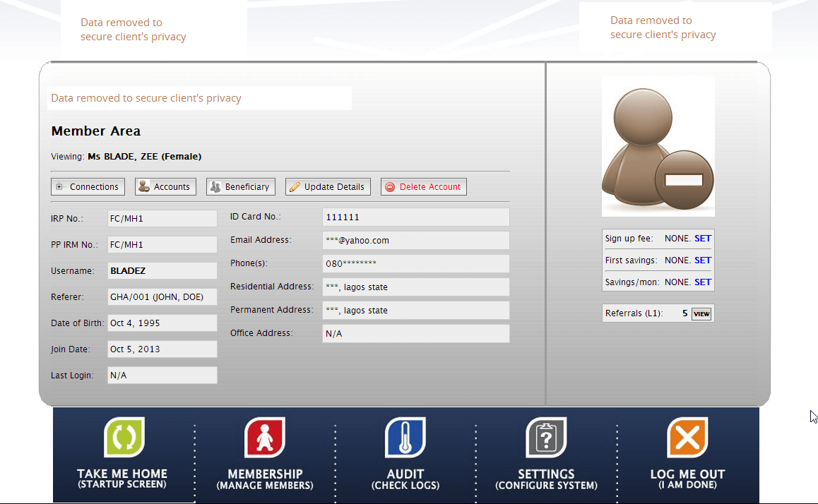Click the Office Address field
818x504 pixels.
(x=415, y=334)
